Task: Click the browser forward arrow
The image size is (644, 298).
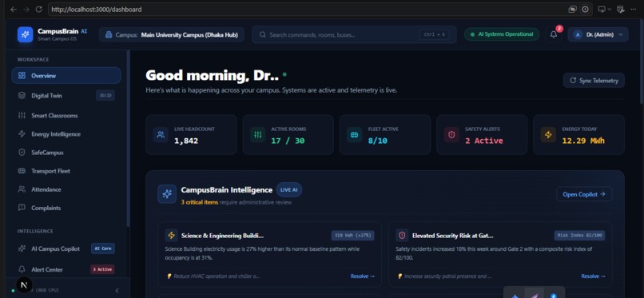Action: [26, 9]
